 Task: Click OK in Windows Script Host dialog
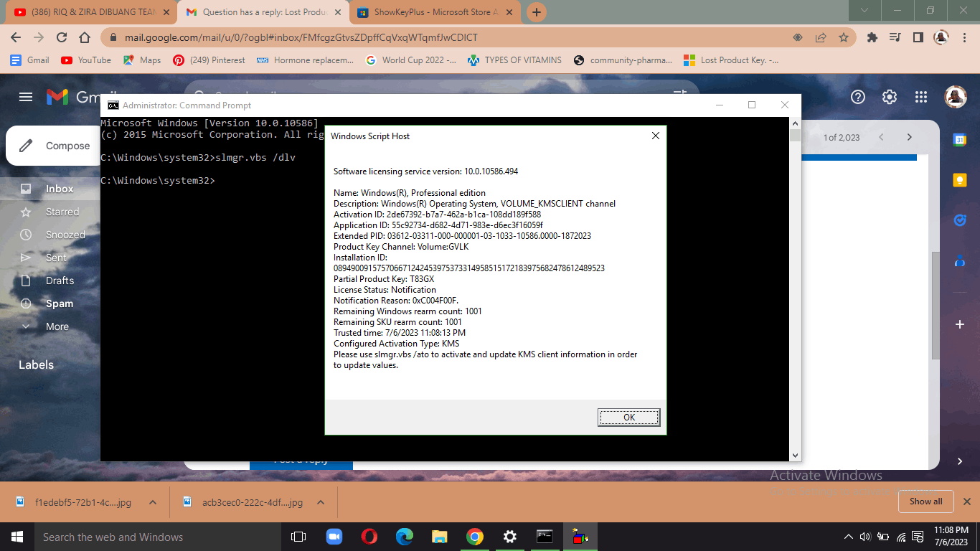coord(628,417)
